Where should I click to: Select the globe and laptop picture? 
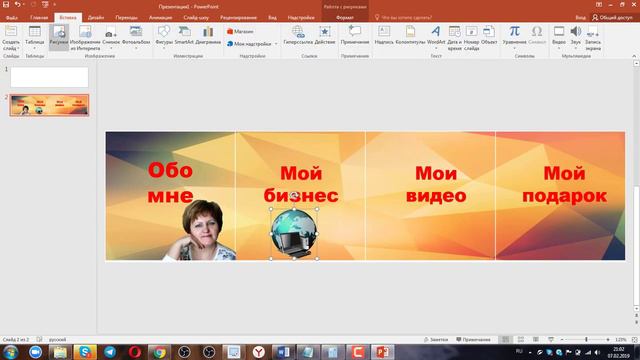pyautogui.click(x=294, y=233)
